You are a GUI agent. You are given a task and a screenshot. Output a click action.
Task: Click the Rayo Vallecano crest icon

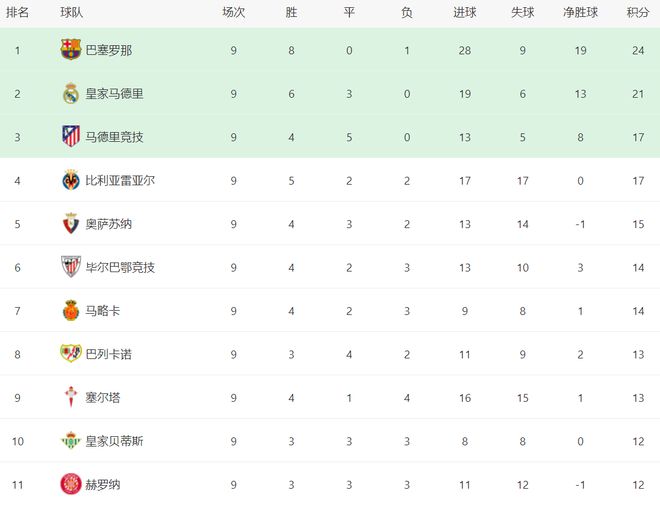71,353
